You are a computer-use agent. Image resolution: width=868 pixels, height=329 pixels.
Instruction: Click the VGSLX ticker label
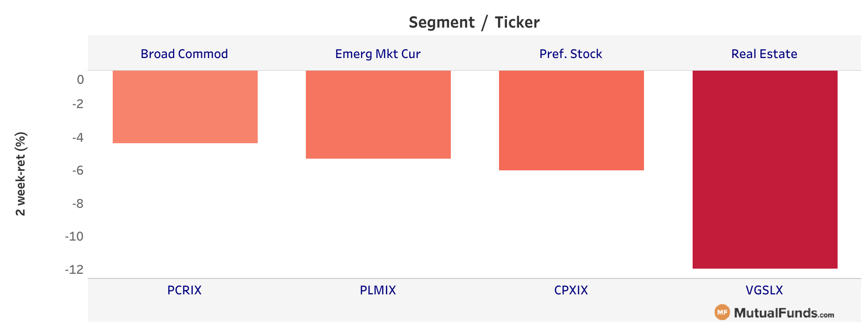[764, 290]
